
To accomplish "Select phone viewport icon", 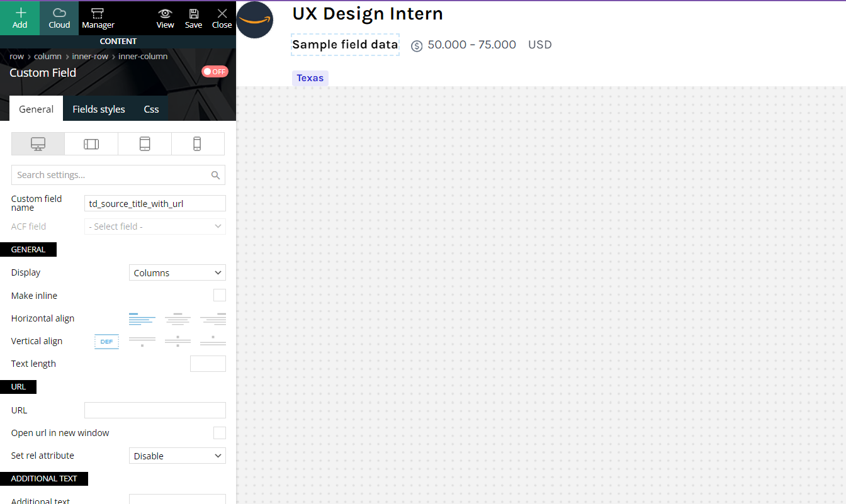I will point(197,144).
